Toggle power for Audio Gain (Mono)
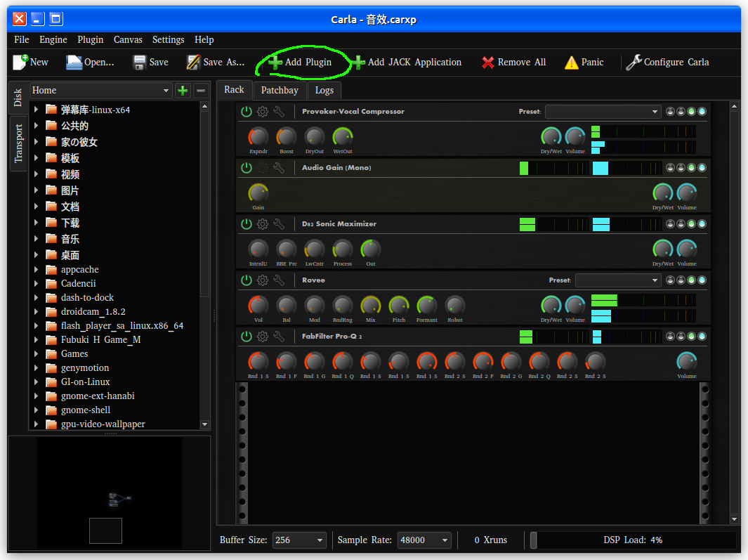The width and height of the screenshot is (748, 560). click(x=246, y=167)
